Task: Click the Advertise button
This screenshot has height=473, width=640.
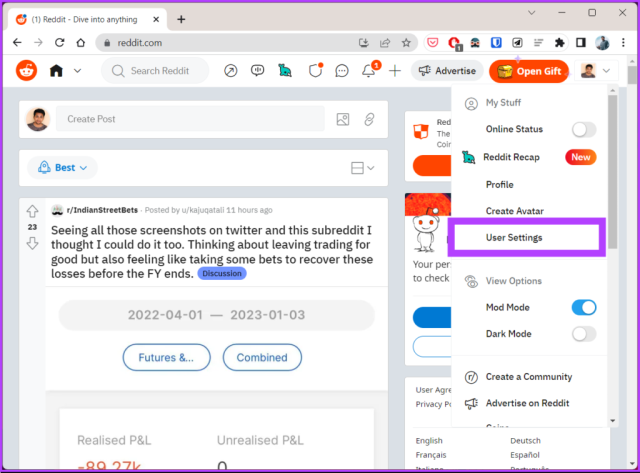Action: tap(447, 71)
